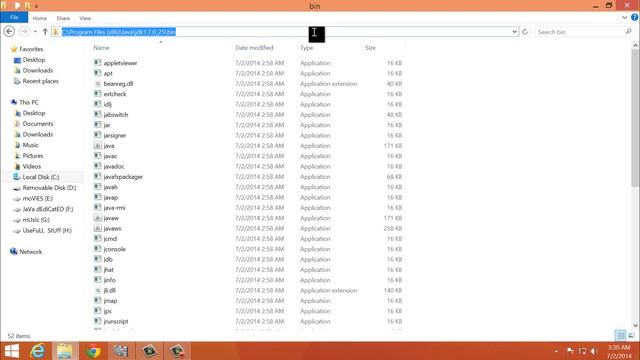The image size is (640, 360).
Task: Select the jabswitch file name
Action: click(x=116, y=115)
